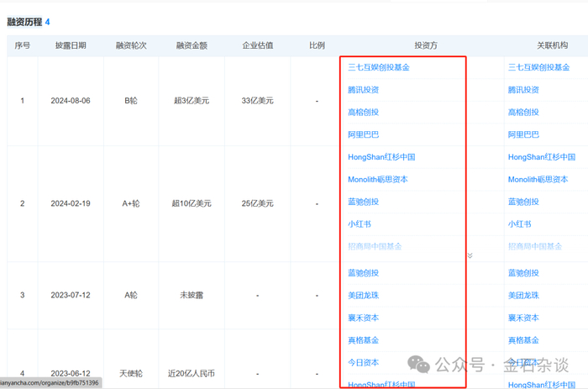This screenshot has height=389, width=588.
Task: Open 阿里巴巴 in the 关联机构 column
Action: [523, 134]
